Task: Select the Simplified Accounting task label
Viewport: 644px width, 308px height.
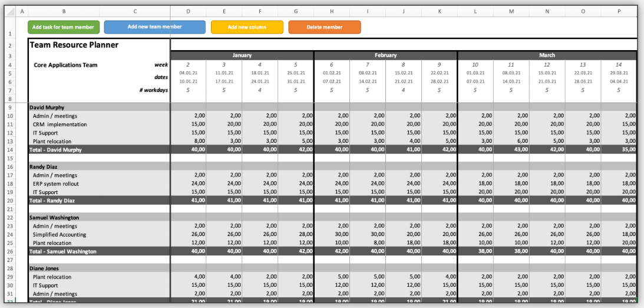Action: pyautogui.click(x=60, y=234)
